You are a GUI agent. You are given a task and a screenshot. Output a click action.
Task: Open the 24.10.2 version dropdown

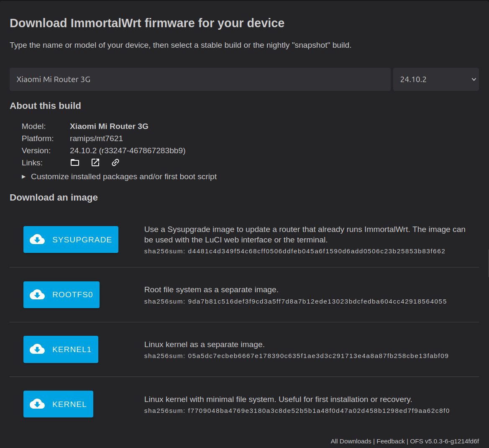pos(436,79)
